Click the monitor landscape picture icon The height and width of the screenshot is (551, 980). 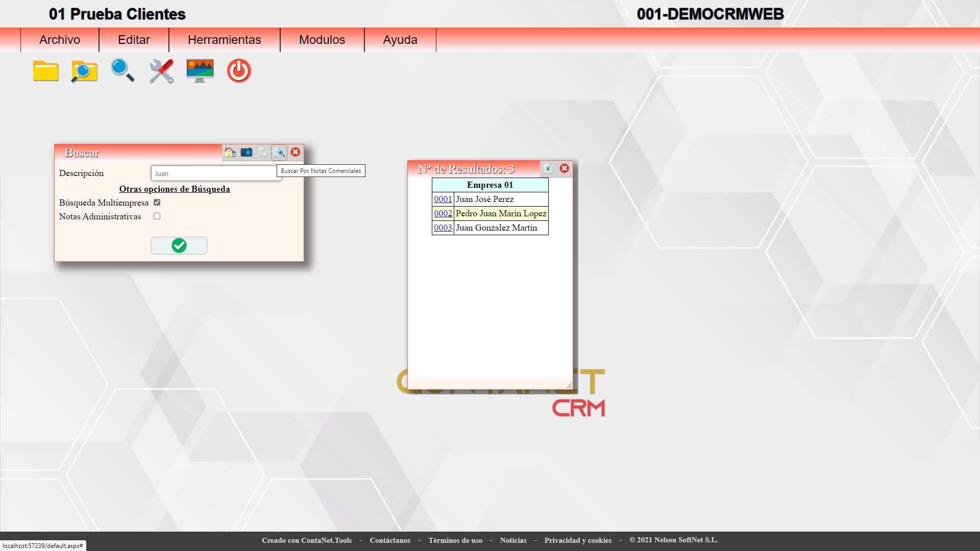click(200, 71)
